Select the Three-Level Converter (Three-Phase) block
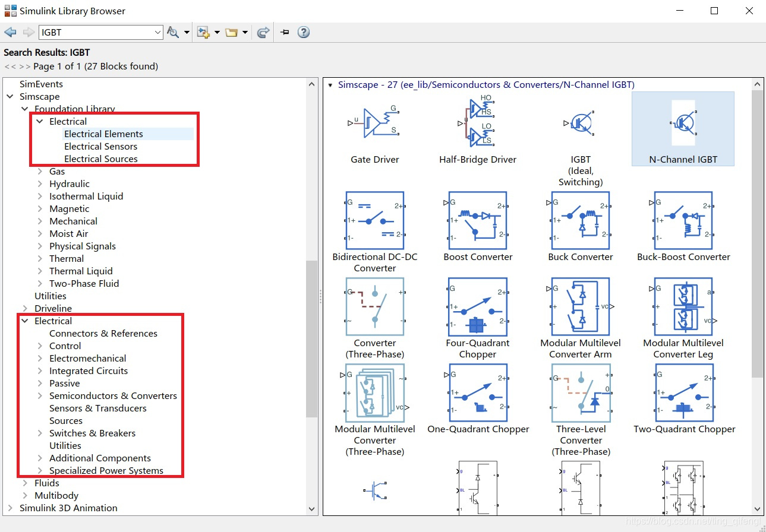This screenshot has height=532, width=766. (x=581, y=410)
